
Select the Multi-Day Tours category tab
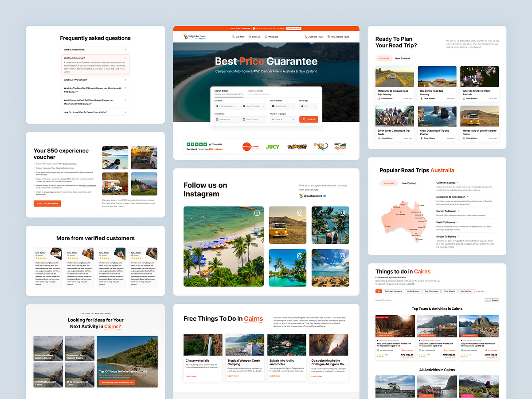[x=466, y=291]
